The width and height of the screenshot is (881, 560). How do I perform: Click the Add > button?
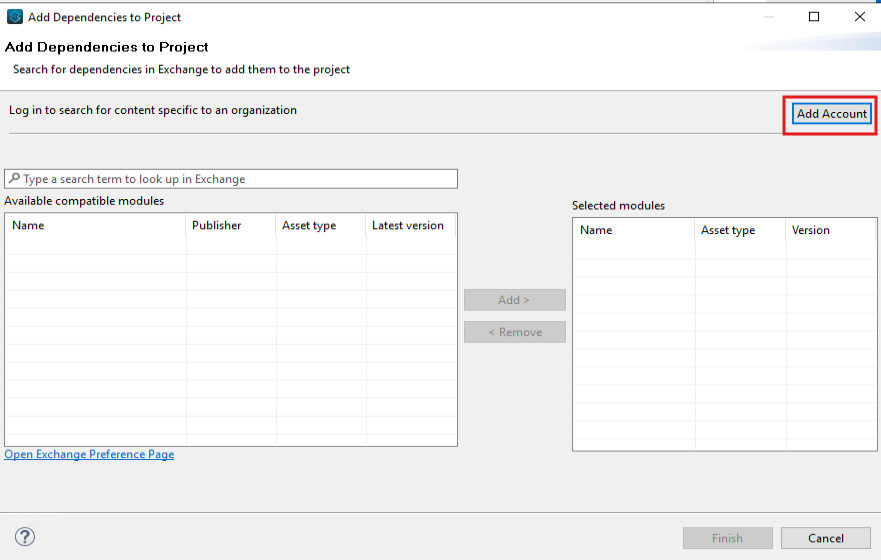pos(514,300)
